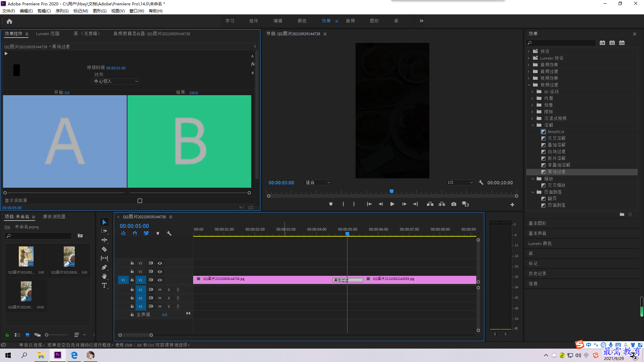Play the program monitor
The image size is (644, 362).
[392, 204]
